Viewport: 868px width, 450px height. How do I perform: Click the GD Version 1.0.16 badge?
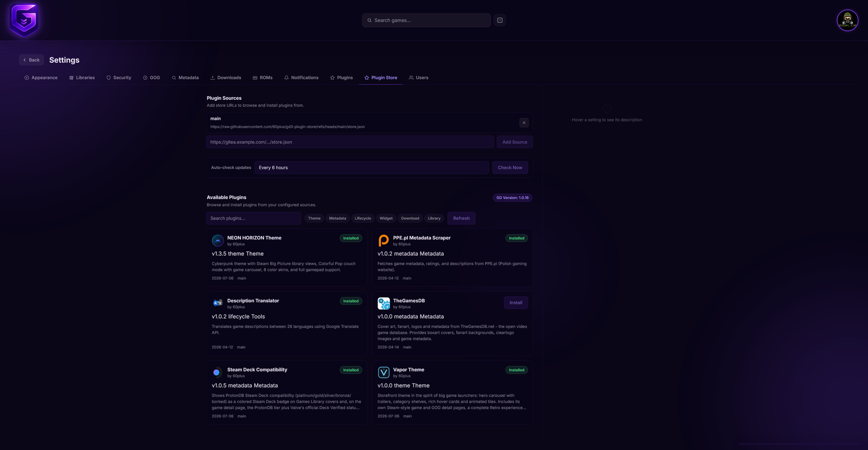513,198
